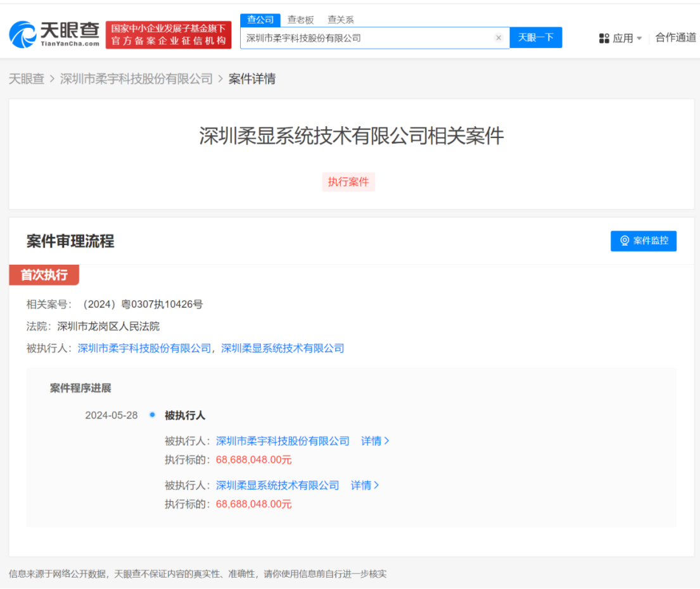700x589 pixels.
Task: Open the 案件监控 button
Action: coord(643,241)
